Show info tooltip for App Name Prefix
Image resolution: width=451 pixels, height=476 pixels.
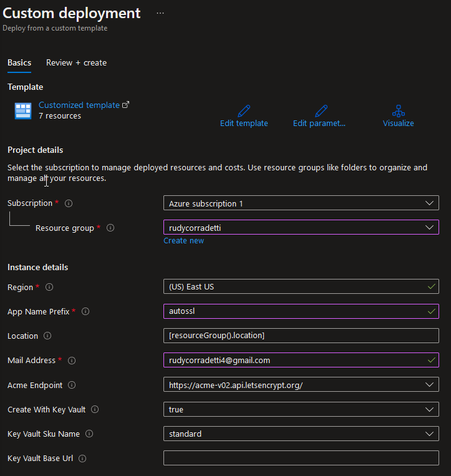(x=85, y=311)
